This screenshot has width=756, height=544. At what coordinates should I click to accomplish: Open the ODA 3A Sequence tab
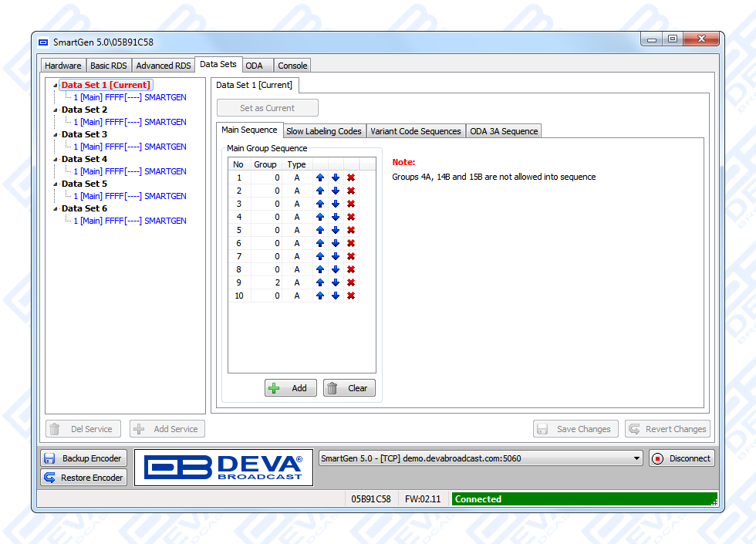pos(504,131)
